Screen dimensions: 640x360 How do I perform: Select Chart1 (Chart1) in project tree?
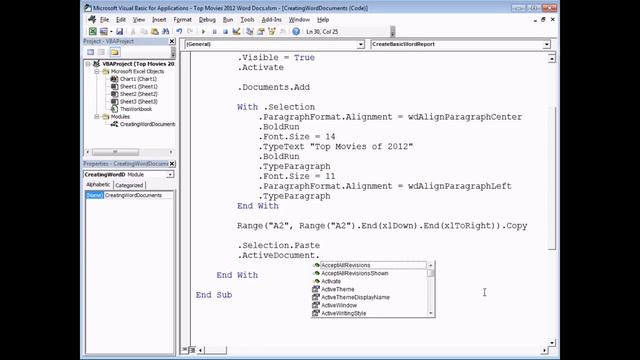(138, 79)
